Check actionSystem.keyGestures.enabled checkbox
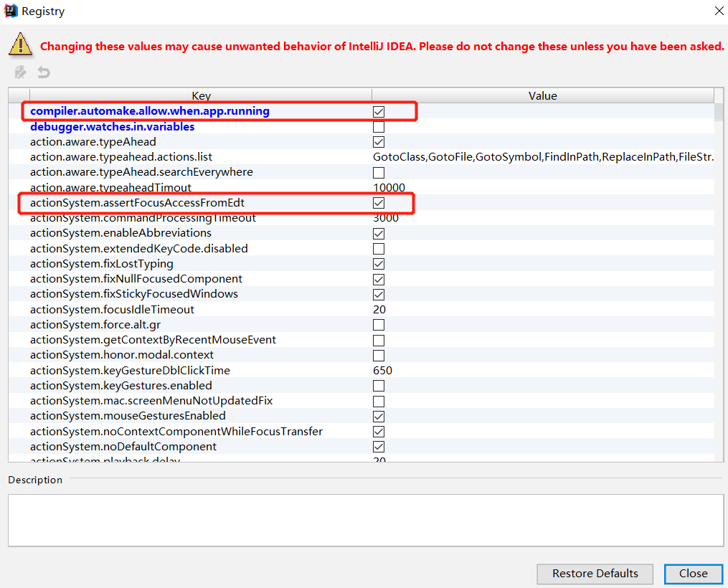 click(379, 386)
